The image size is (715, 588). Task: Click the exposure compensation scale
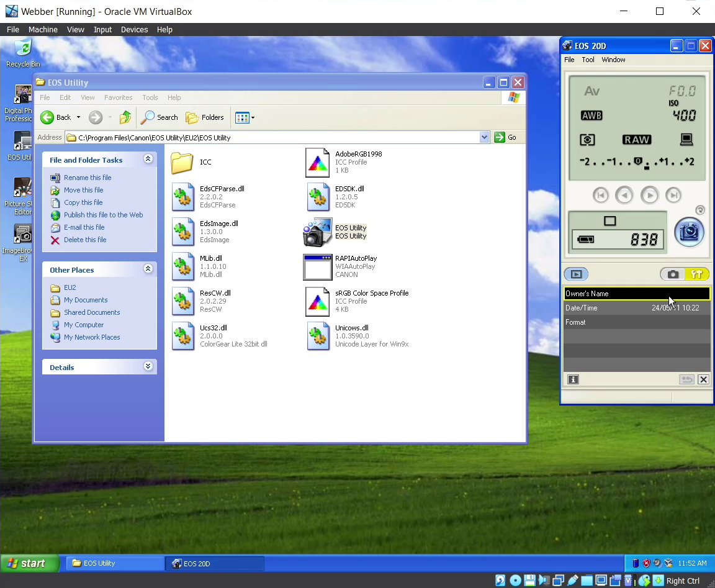(637, 163)
